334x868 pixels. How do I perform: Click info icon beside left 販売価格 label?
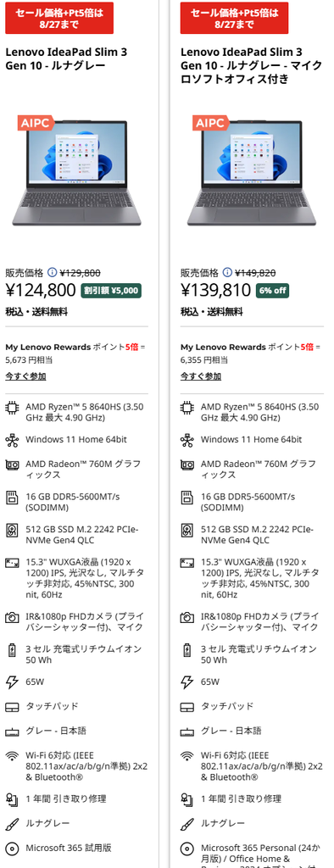52,272
